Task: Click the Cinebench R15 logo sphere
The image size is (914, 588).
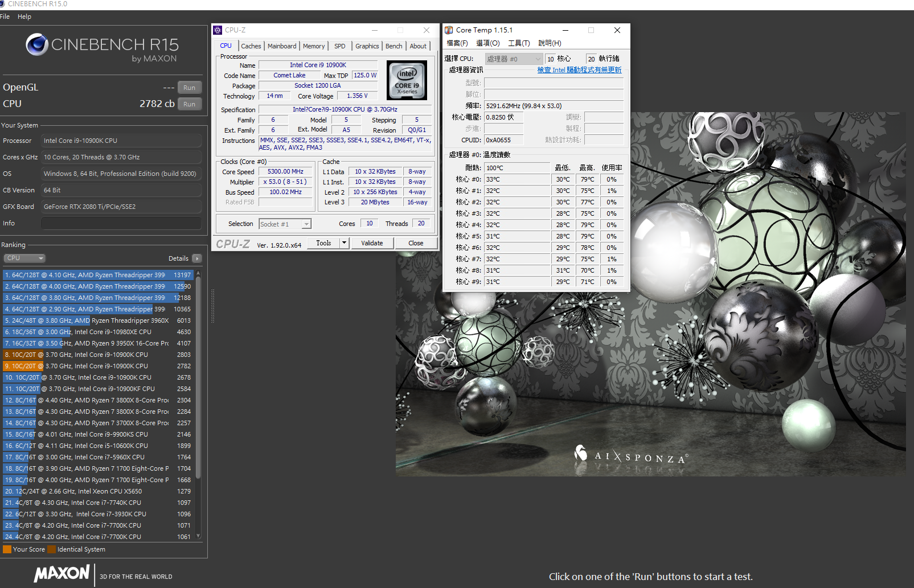Action: (x=37, y=44)
